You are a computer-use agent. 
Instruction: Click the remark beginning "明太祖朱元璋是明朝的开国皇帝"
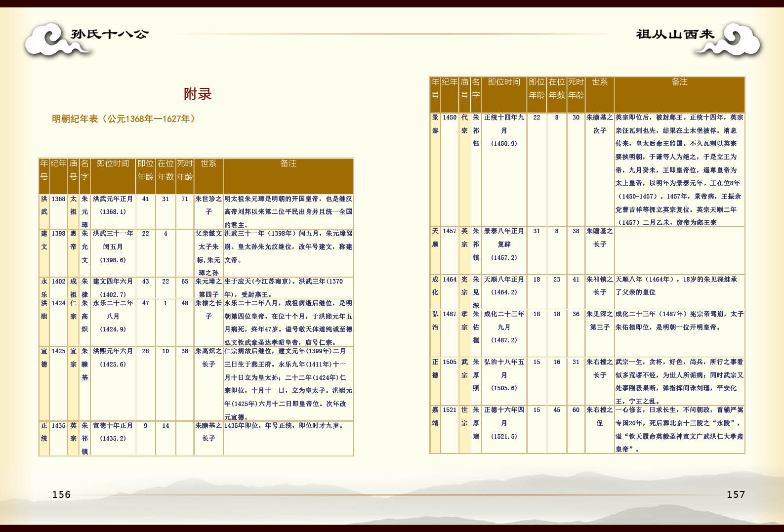289,211
